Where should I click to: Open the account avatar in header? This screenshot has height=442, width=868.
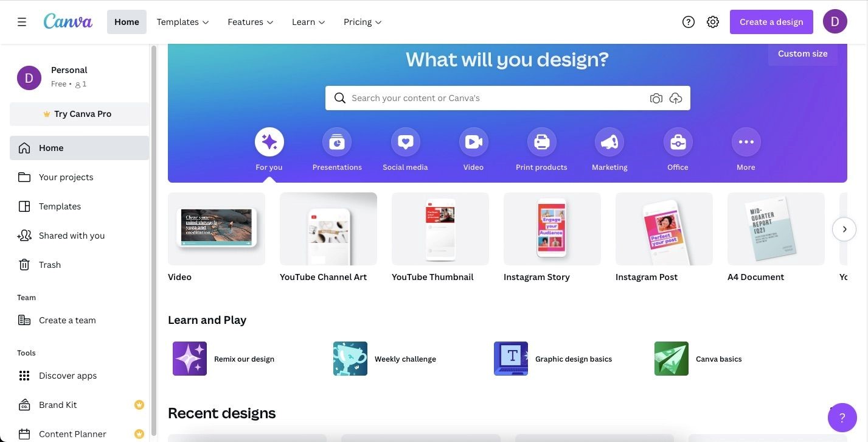point(835,22)
